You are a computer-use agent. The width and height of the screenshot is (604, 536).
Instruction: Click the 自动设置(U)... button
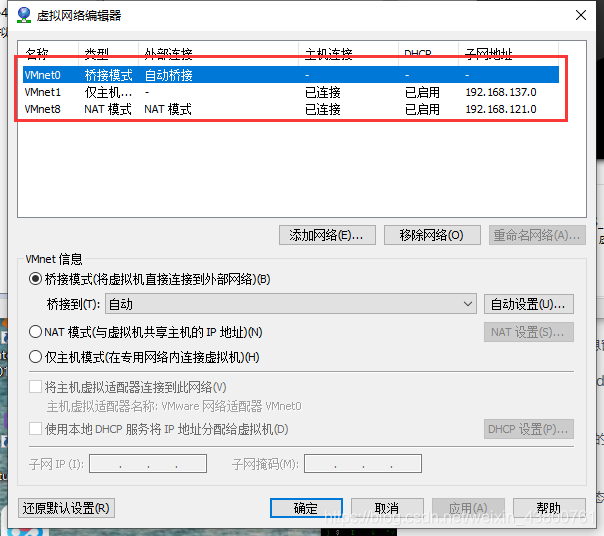click(x=528, y=304)
